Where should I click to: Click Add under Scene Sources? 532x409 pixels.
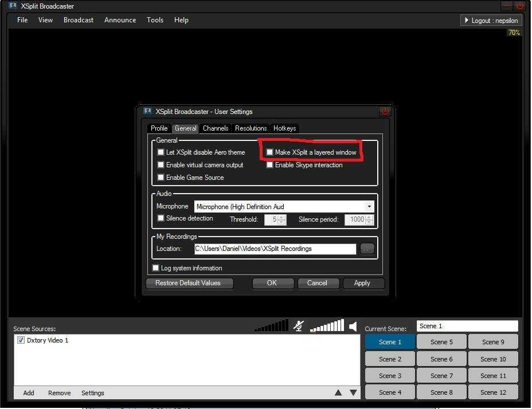click(29, 393)
